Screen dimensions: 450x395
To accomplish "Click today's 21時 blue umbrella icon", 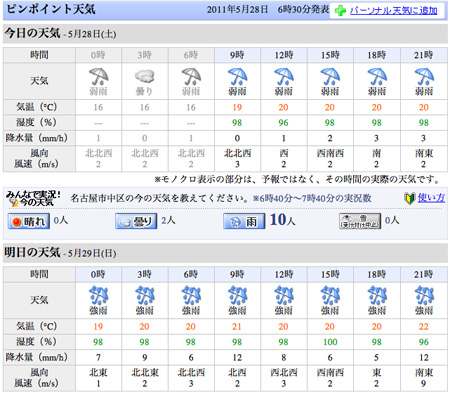I will (x=424, y=77).
